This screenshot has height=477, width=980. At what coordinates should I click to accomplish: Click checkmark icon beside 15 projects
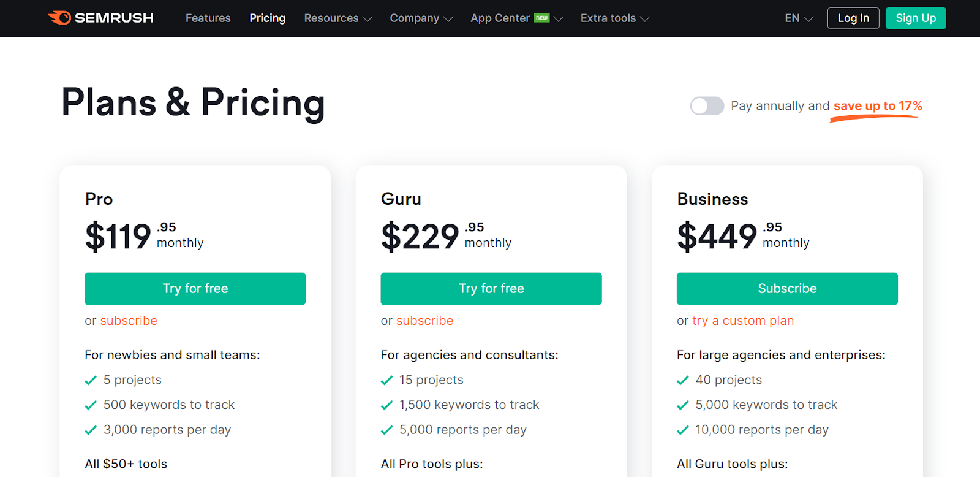point(386,380)
